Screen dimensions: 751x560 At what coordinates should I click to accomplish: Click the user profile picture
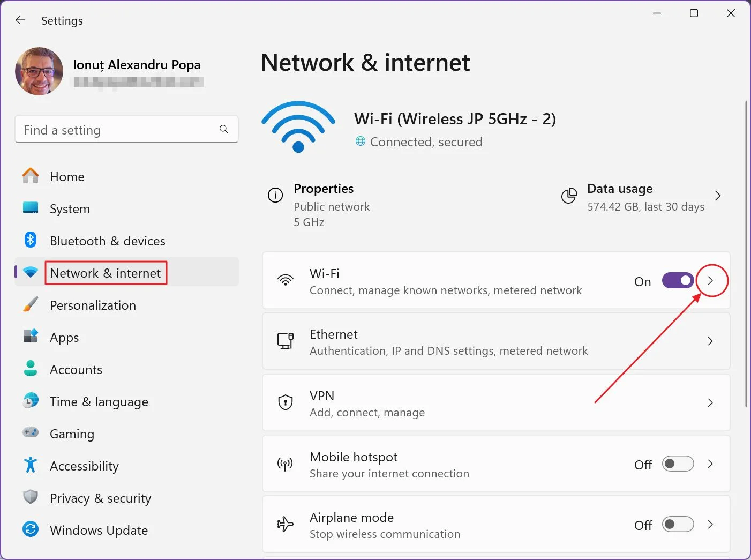[x=39, y=71]
